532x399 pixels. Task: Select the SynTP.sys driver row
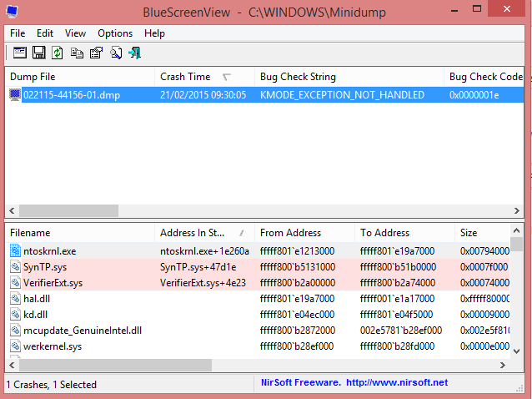258,267
